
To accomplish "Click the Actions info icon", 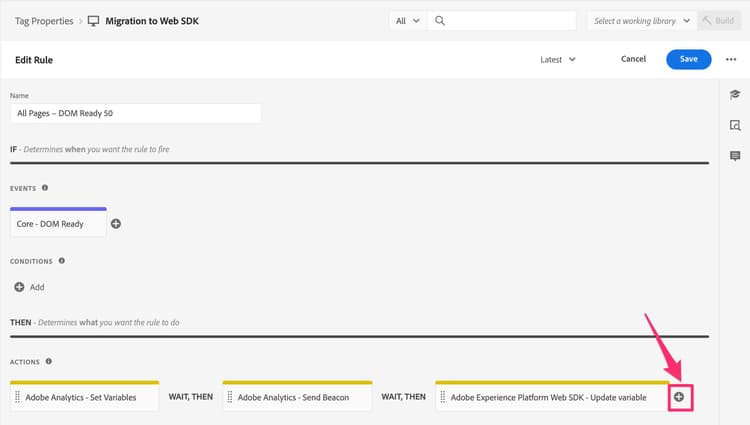I will (49, 361).
